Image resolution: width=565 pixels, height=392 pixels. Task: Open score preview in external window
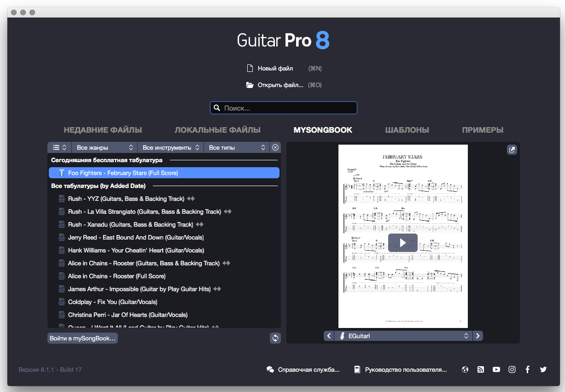[512, 150]
